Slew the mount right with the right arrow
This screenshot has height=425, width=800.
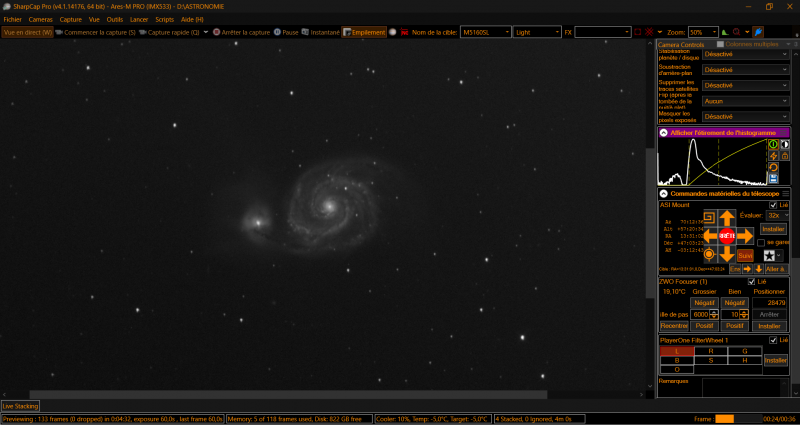(x=745, y=236)
